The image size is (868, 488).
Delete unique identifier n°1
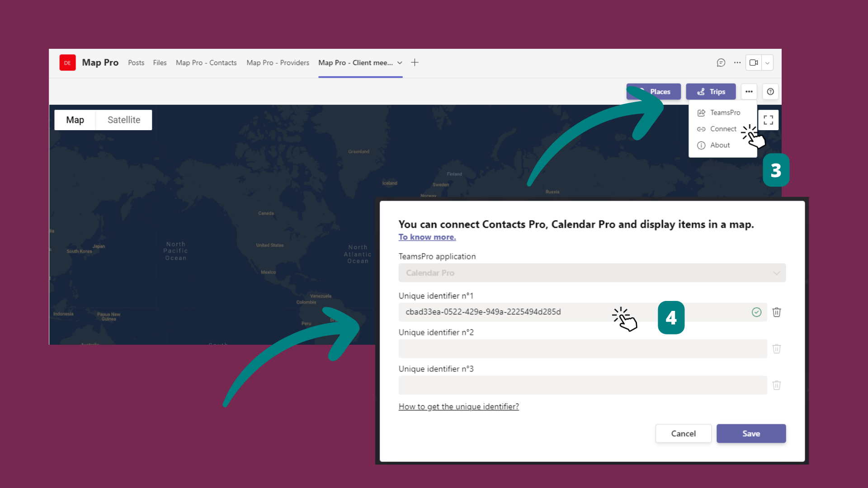(x=777, y=312)
